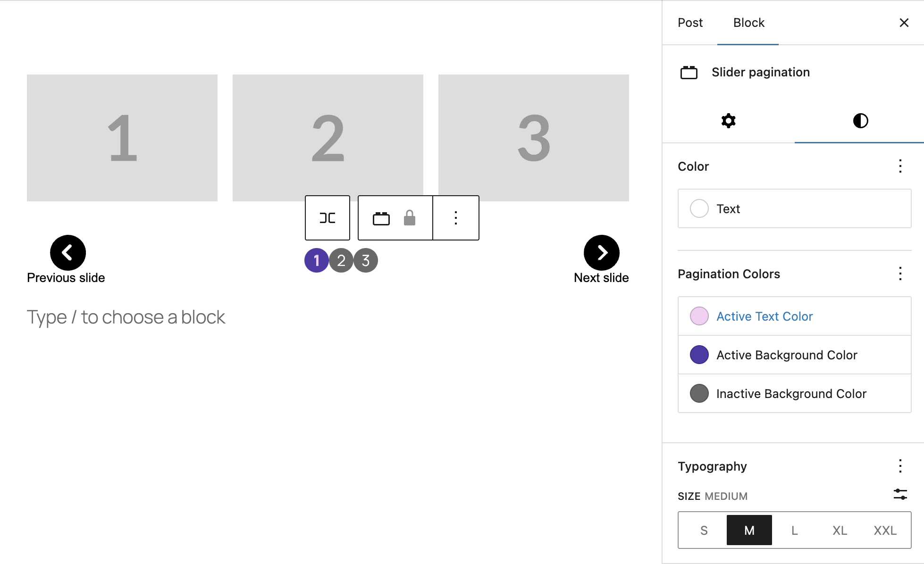Click the 'Type / to choose a block' placeholder

click(x=126, y=317)
